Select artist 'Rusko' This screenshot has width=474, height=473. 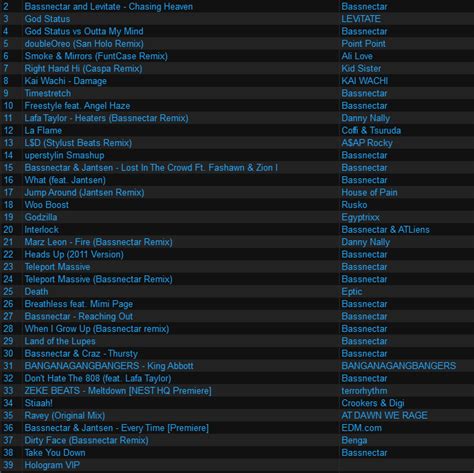354,205
